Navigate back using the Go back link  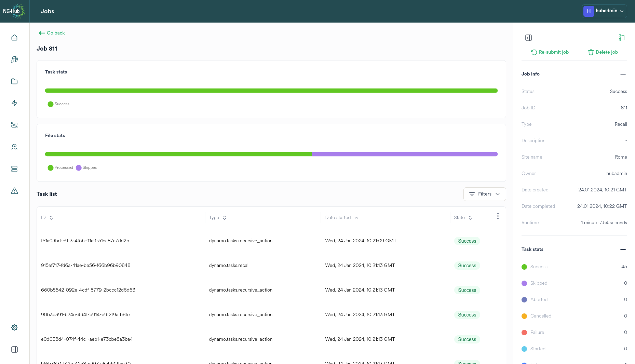pos(51,33)
